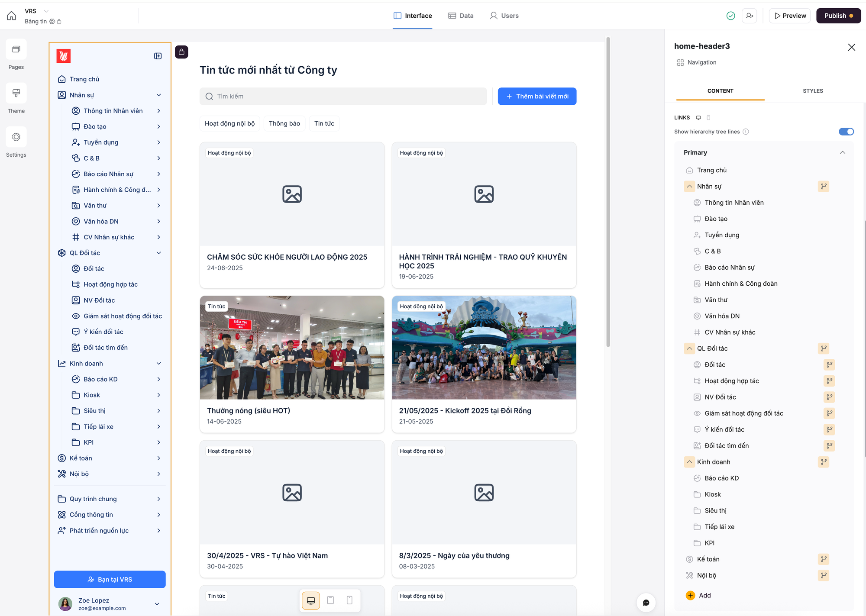This screenshot has width=866, height=616.
Task: Click the branch icon next to Nội bộ
Action: pos(824,575)
